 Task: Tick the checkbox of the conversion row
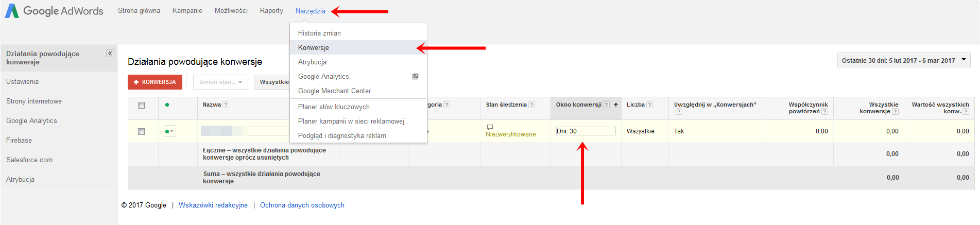(141, 131)
